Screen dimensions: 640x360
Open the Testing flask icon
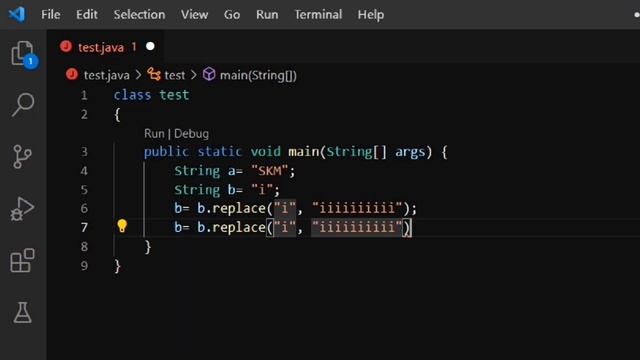point(22,313)
